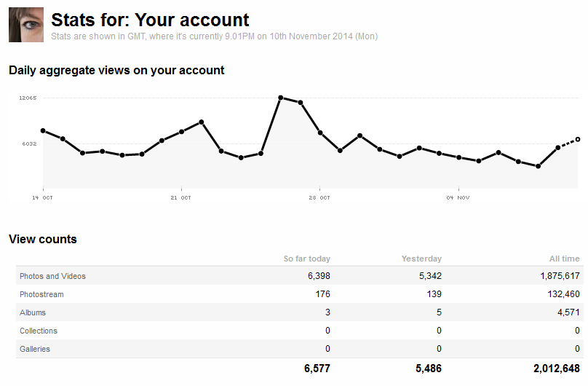Click the 'Stats for: Your account' heading
This screenshot has width=588, height=386.
click(x=150, y=20)
